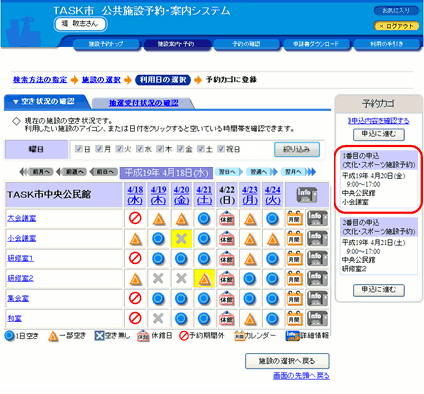This screenshot has height=394, width=424.
Task: Open Info icon in table header
Action: (307, 195)
